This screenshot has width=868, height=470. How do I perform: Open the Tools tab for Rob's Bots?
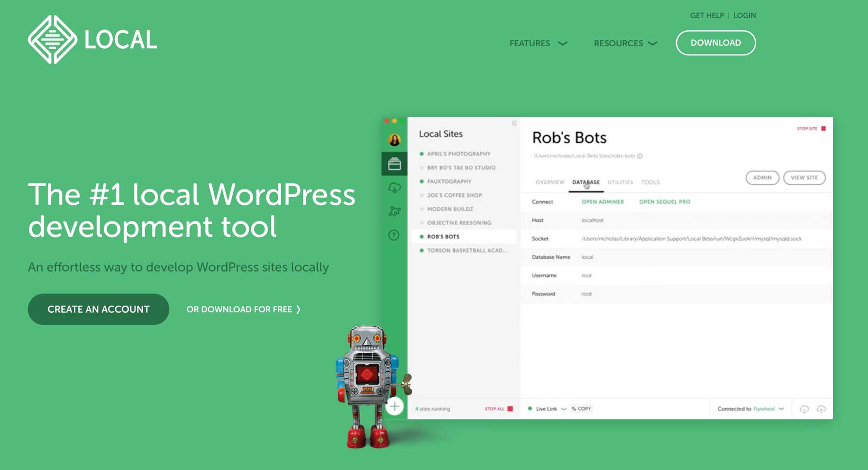[x=650, y=182]
